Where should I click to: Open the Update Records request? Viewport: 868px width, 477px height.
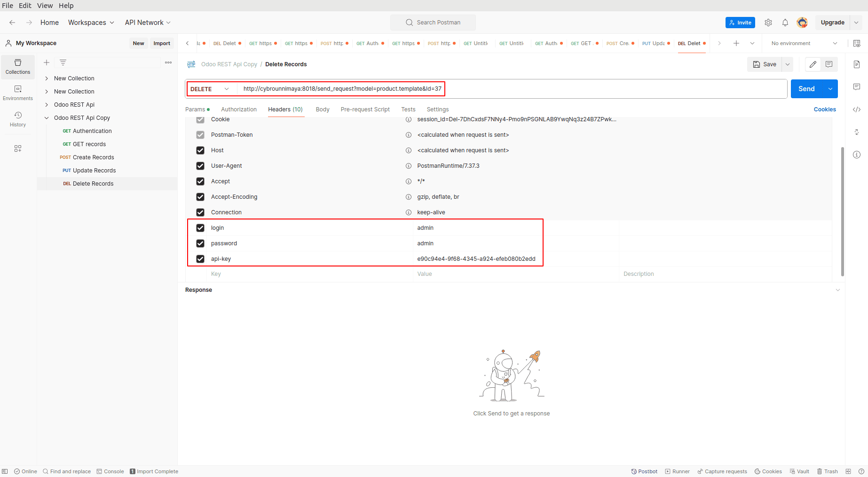(x=94, y=171)
